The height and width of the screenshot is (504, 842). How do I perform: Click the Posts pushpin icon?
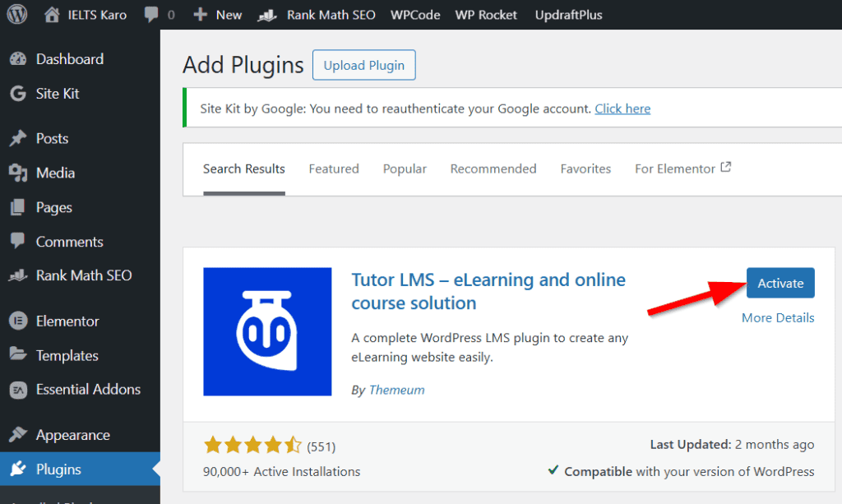(18, 138)
